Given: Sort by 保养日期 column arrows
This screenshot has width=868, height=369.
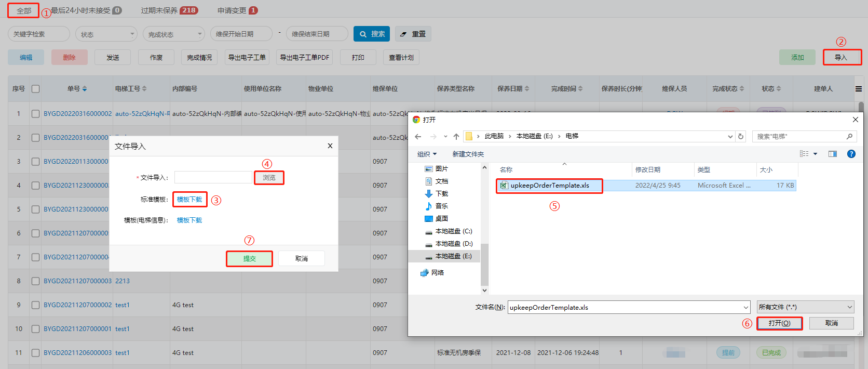Looking at the screenshot, I should (x=527, y=89).
